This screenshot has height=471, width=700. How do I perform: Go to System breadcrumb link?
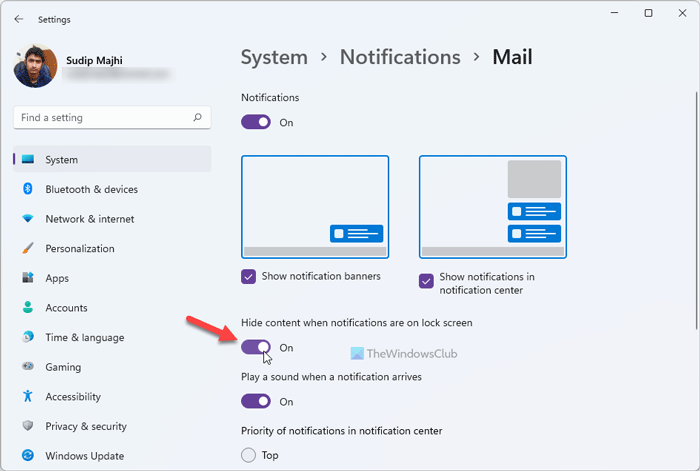[274, 57]
